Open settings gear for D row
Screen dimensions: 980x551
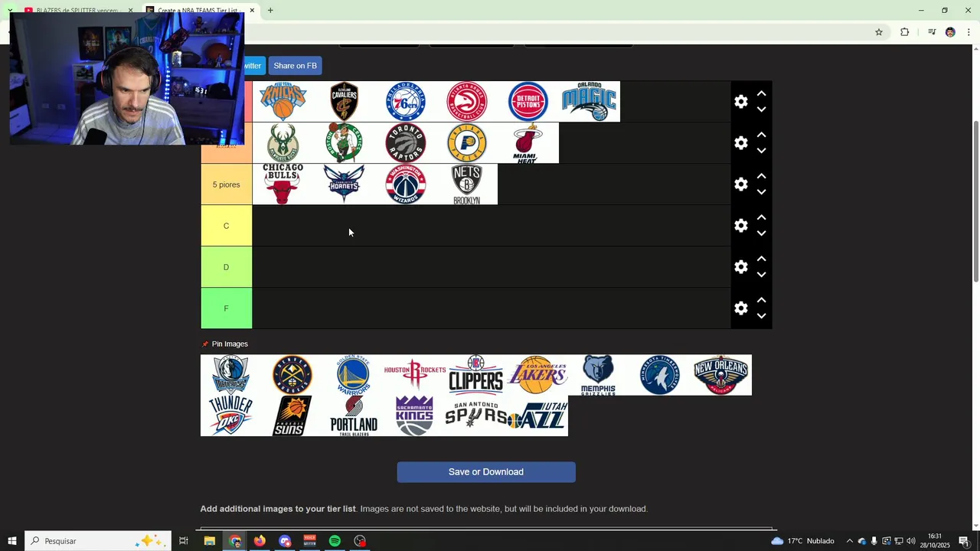click(x=741, y=267)
